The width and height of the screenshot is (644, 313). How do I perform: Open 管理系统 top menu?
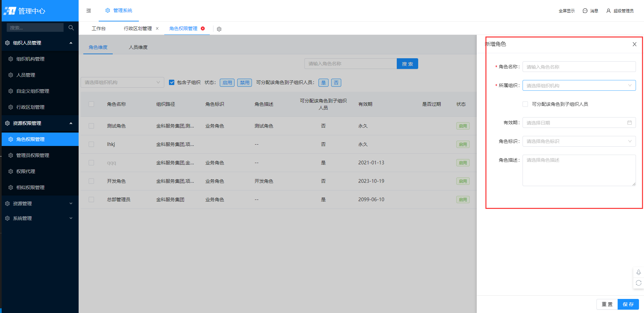point(119,11)
